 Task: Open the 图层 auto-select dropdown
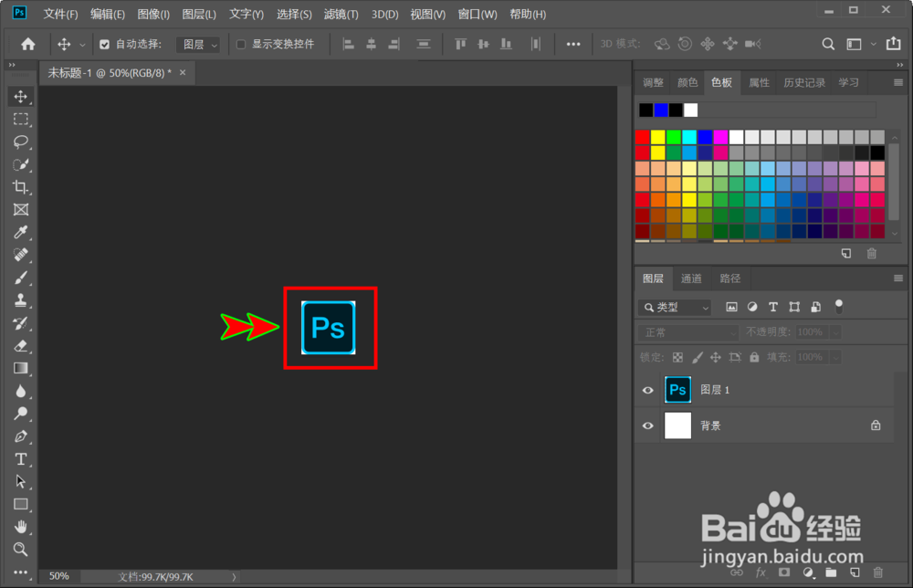198,44
